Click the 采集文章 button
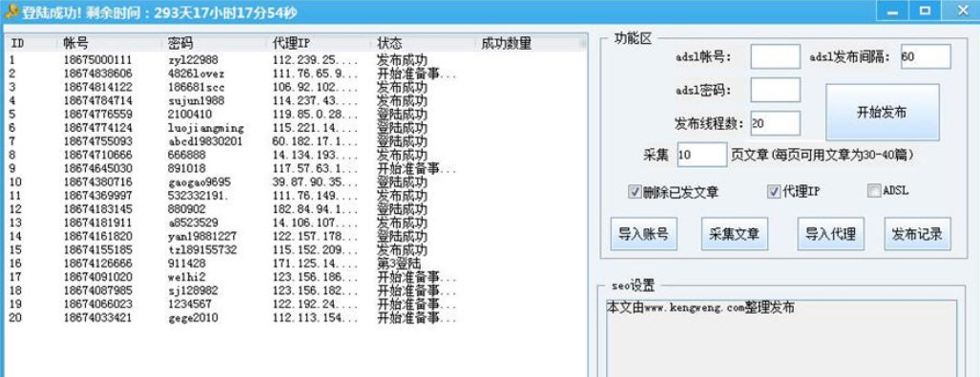Viewport: 980px width, 377px height. click(x=735, y=234)
